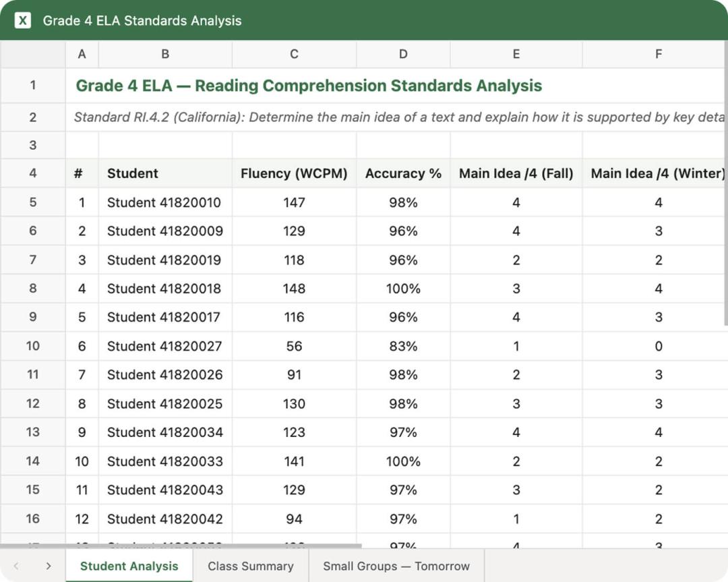Select the 'Accuracy %' header cell
This screenshot has width=728, height=582.
(403, 173)
